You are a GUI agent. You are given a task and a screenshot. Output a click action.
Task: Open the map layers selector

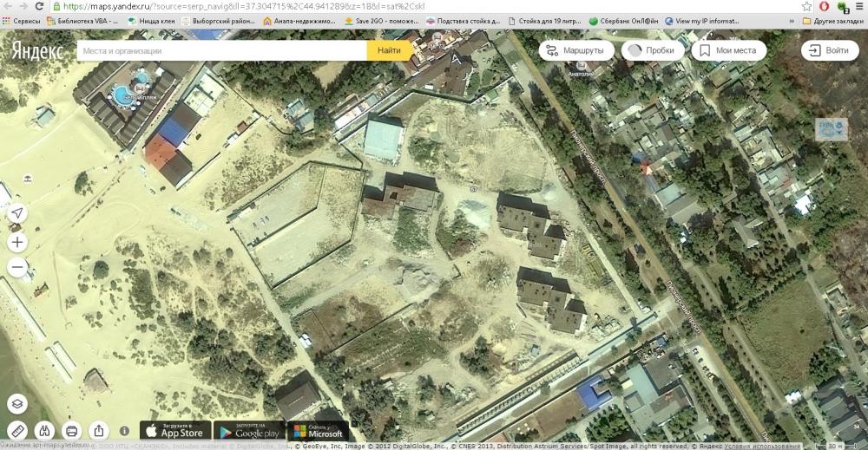pyautogui.click(x=17, y=403)
